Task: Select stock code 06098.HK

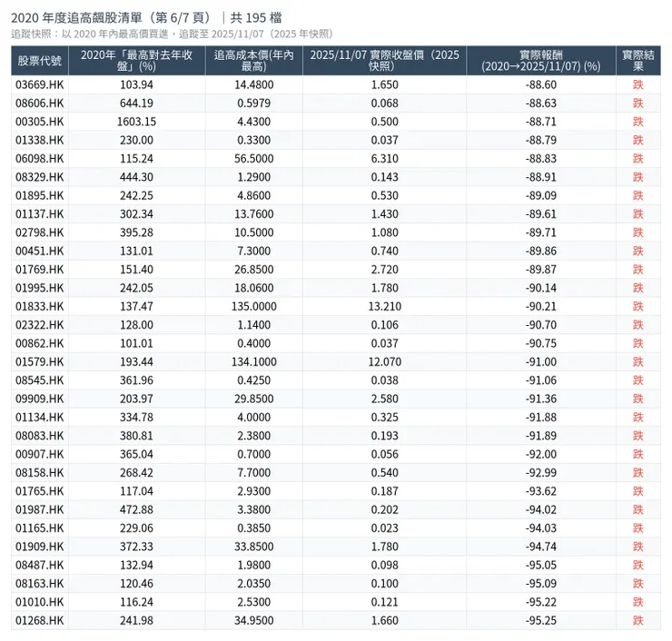Action: (x=39, y=159)
